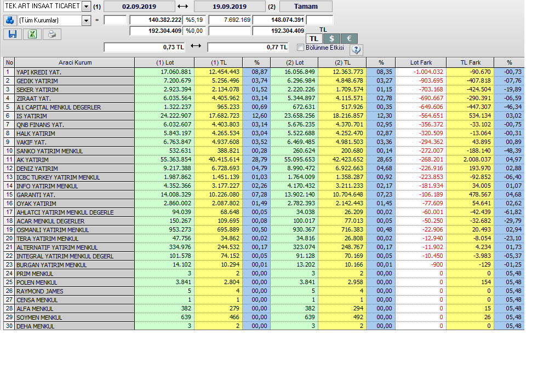Click the arrow between 0,73 and 0,77 TL
Screen dimensions: 549x392
[x=196, y=46]
